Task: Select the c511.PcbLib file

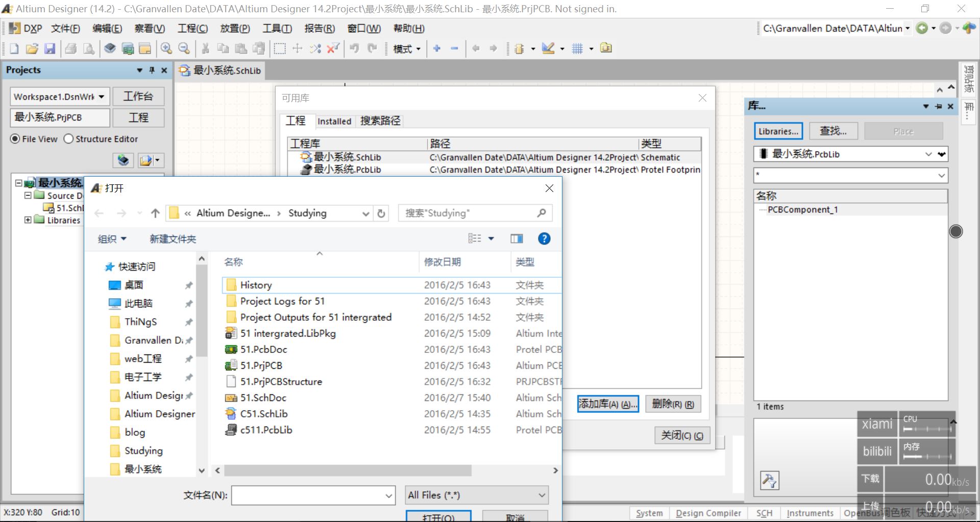Action: (x=266, y=430)
